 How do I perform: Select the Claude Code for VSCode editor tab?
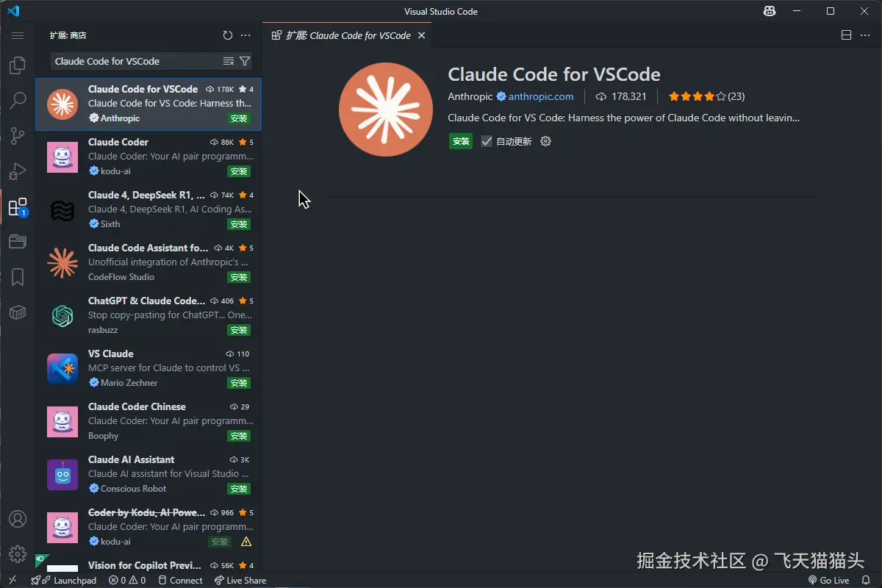(348, 35)
